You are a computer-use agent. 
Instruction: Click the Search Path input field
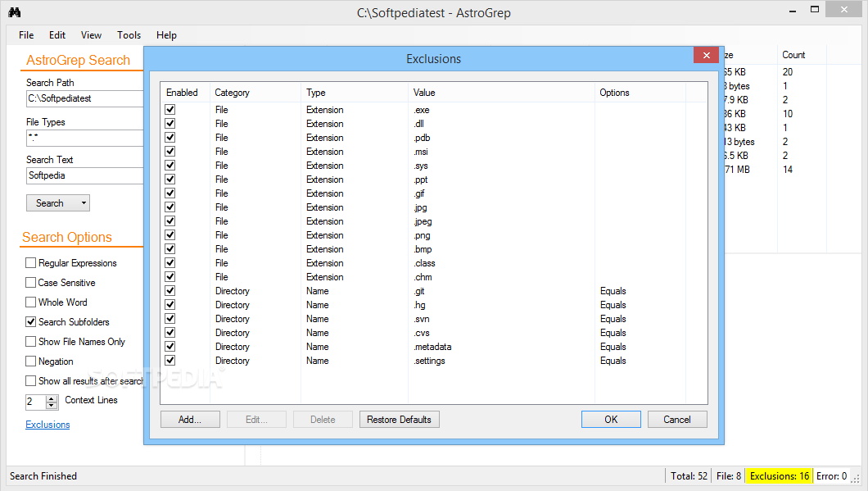tap(84, 98)
